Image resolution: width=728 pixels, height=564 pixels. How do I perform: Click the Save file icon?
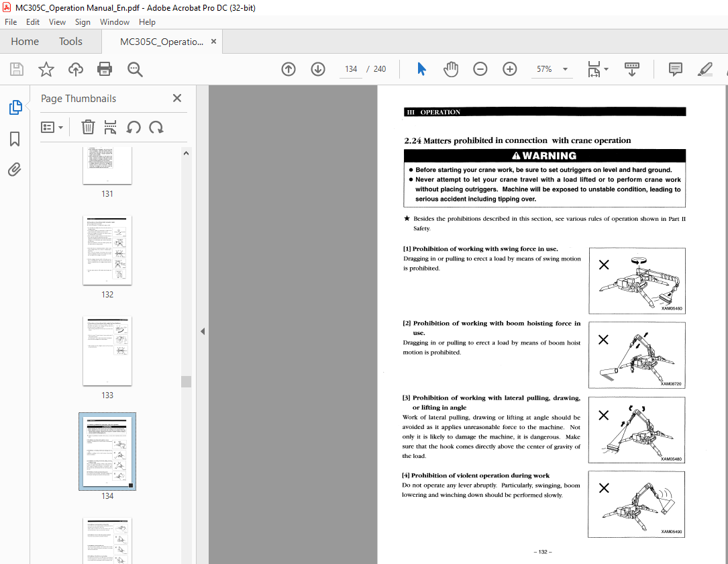(x=17, y=69)
